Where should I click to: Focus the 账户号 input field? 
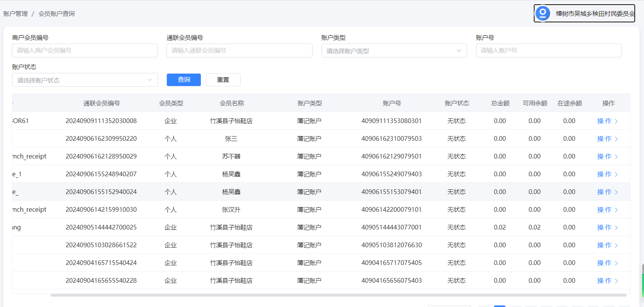click(x=549, y=51)
